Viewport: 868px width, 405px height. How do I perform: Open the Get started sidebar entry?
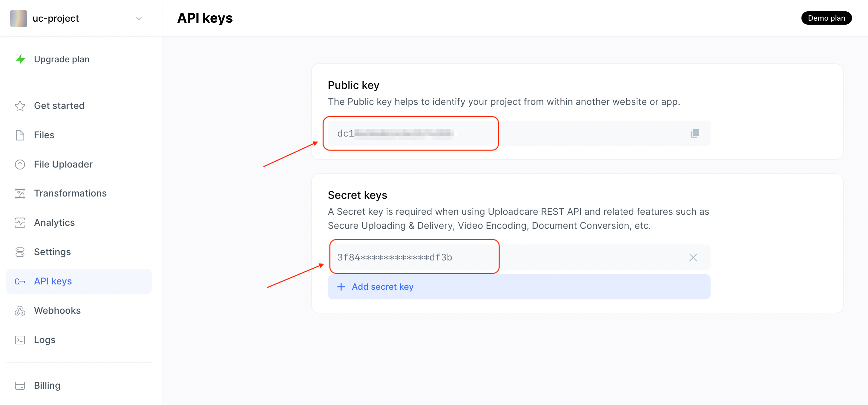click(x=59, y=106)
